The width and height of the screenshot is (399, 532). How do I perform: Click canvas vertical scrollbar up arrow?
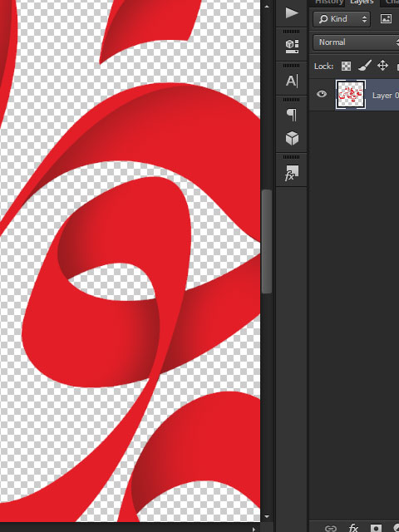(267, 6)
